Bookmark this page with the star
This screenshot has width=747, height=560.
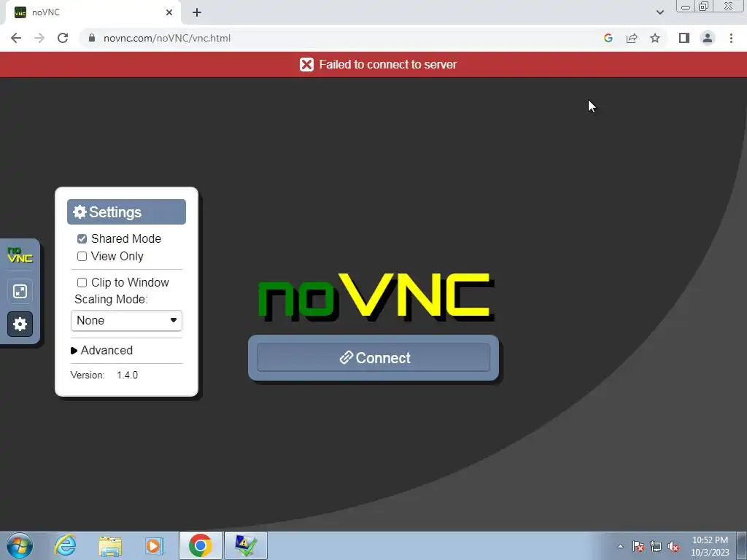655,38
